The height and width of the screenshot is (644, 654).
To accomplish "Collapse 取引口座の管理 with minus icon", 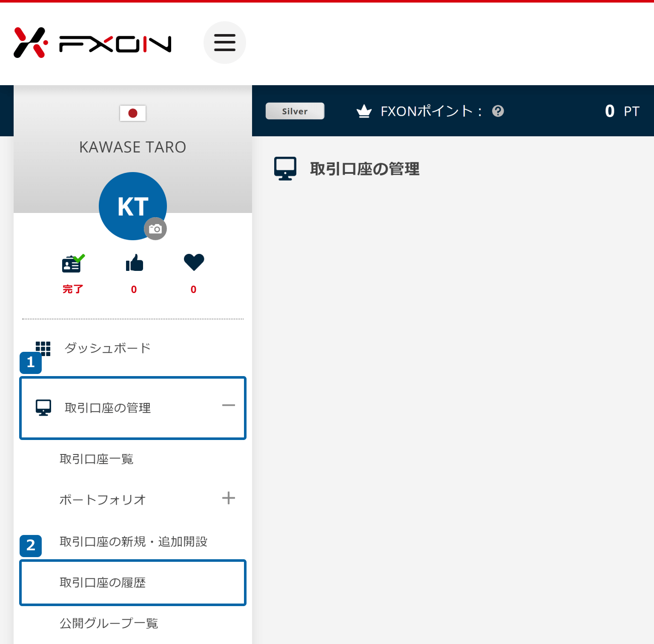I will pos(229,405).
